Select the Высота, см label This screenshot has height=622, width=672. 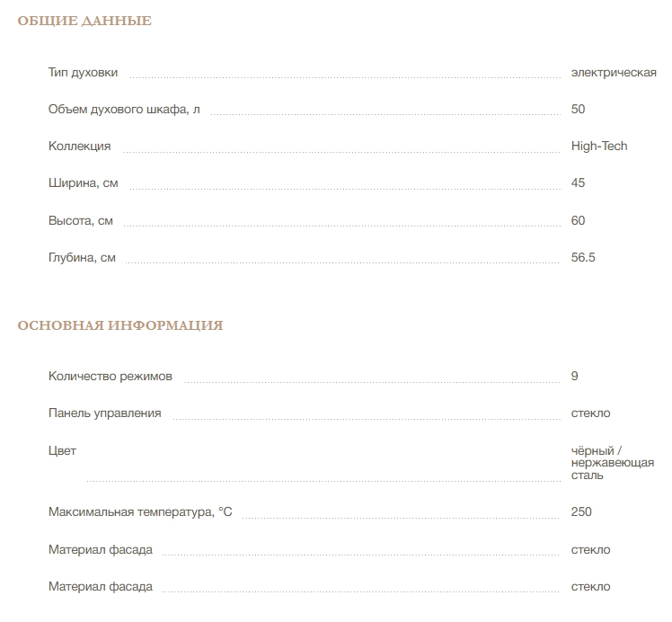[x=81, y=220]
